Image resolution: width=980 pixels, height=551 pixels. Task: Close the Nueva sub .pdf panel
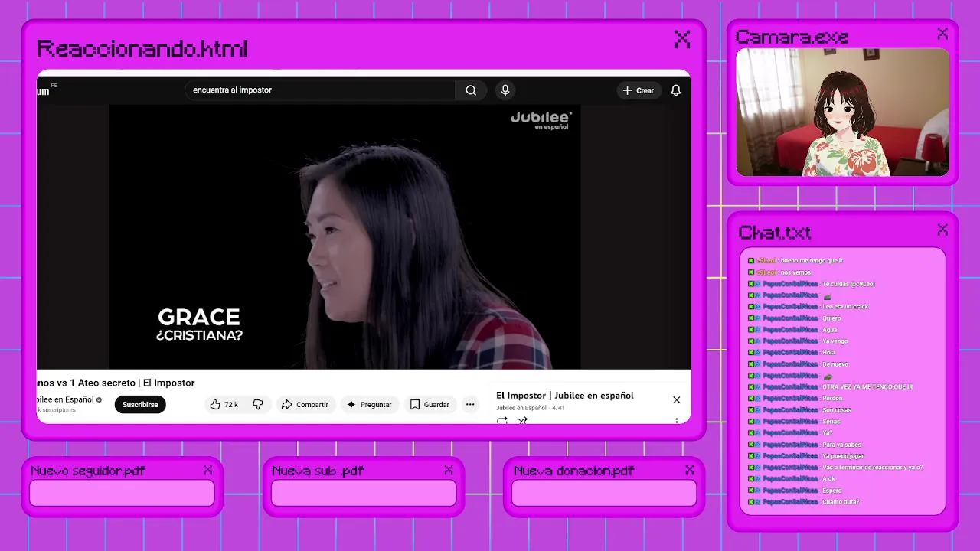click(x=449, y=470)
